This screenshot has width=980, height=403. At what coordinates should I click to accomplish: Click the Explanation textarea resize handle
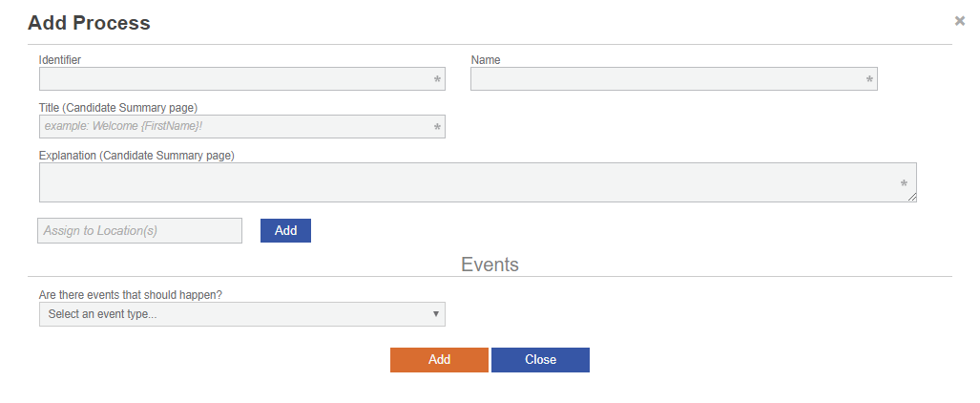[913, 198]
